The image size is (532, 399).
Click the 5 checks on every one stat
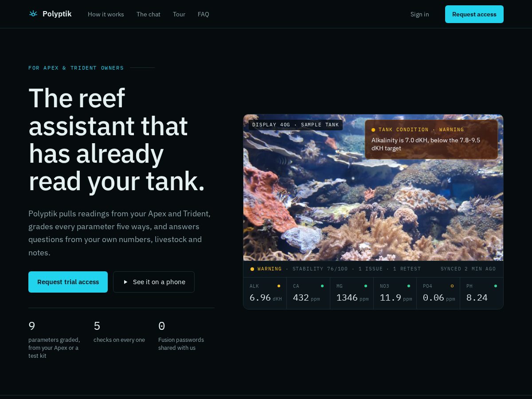119,332
